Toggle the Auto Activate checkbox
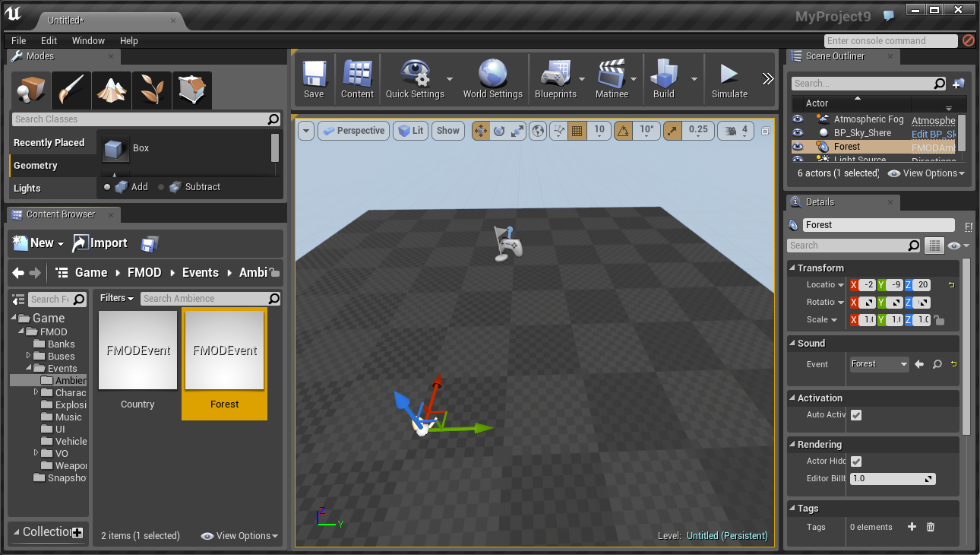Image resolution: width=980 pixels, height=555 pixels. tap(856, 415)
